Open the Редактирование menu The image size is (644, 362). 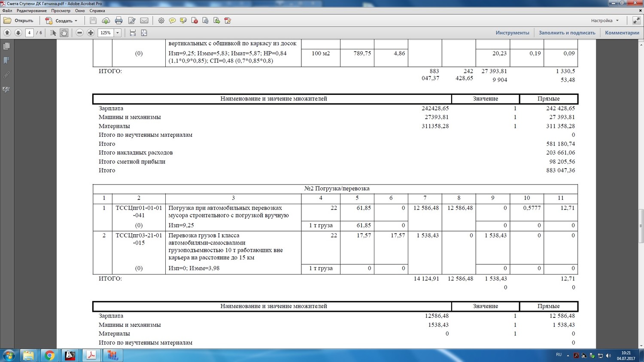(31, 11)
